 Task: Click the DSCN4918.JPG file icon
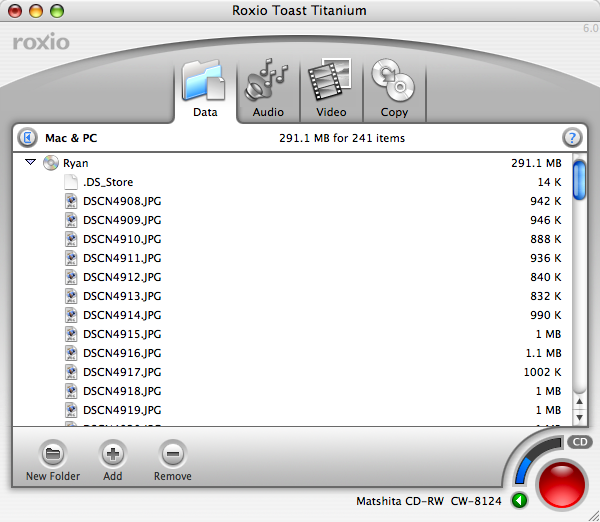71,391
